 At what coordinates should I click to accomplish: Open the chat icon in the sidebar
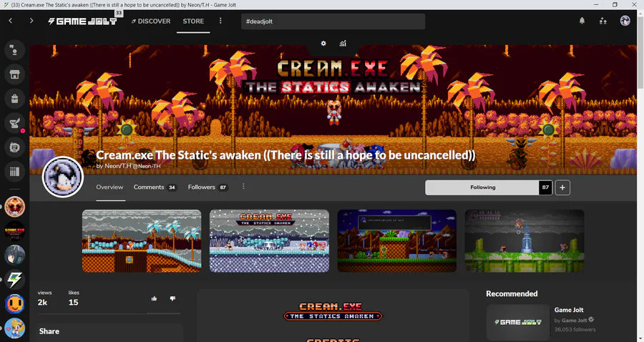(14, 50)
